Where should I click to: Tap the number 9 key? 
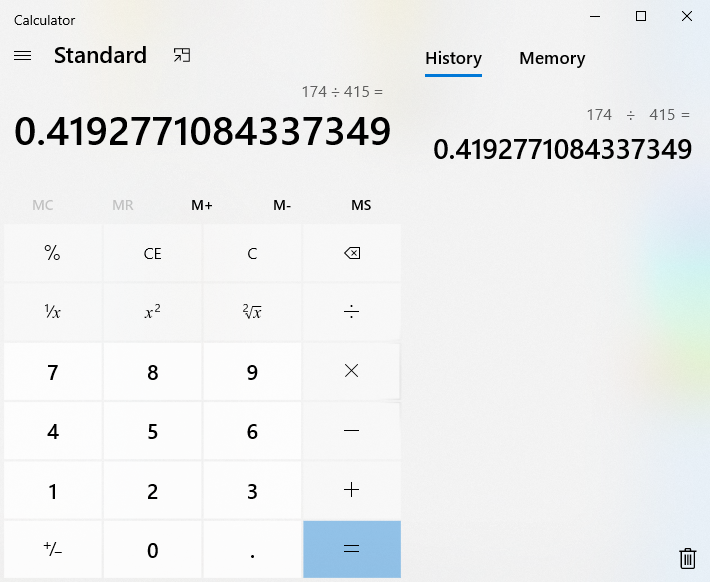252,371
